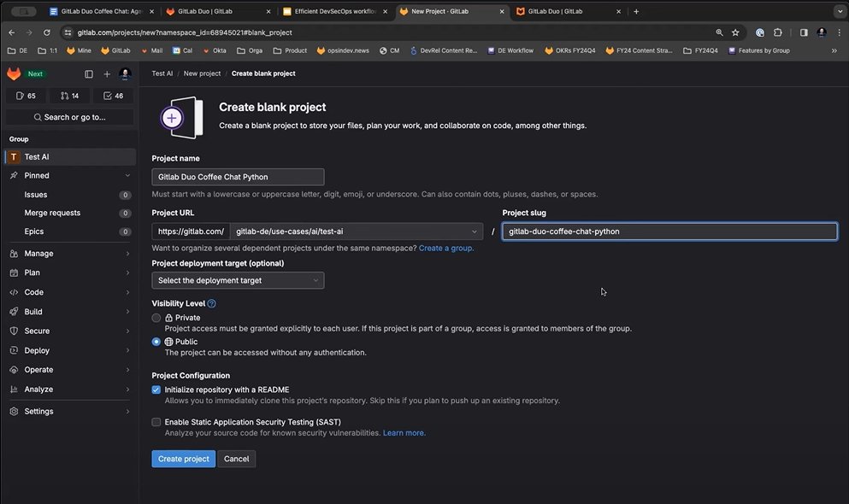Image resolution: width=849 pixels, height=504 pixels.
Task: Reload the page with refresh icon
Action: (x=47, y=32)
